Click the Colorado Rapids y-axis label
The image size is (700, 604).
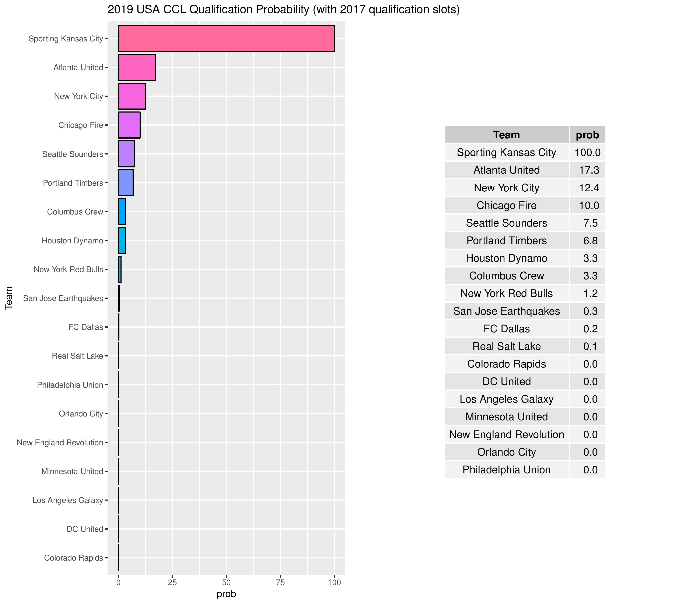tap(73, 558)
